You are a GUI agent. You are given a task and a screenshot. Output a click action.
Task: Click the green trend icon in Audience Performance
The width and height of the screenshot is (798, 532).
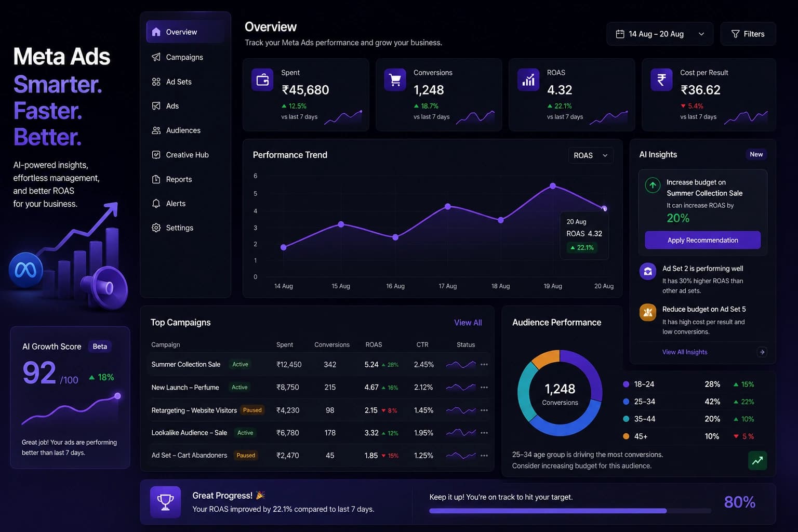click(x=757, y=460)
